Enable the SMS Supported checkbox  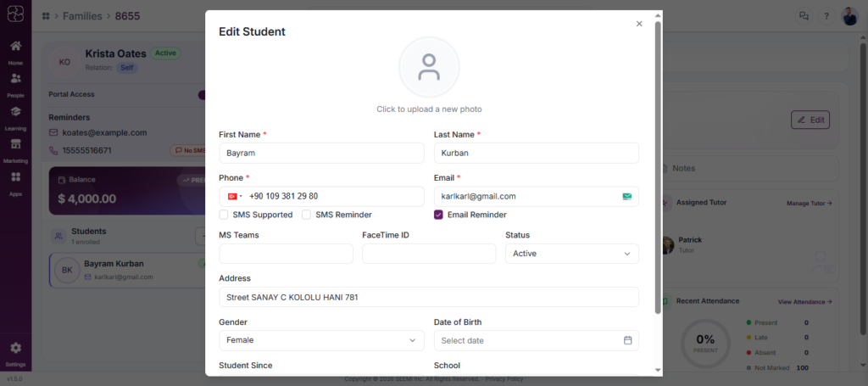click(224, 215)
